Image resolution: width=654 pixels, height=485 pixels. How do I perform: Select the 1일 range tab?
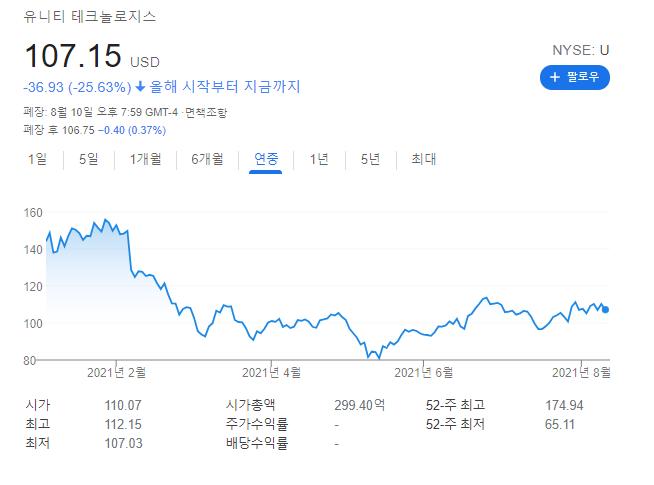37,159
